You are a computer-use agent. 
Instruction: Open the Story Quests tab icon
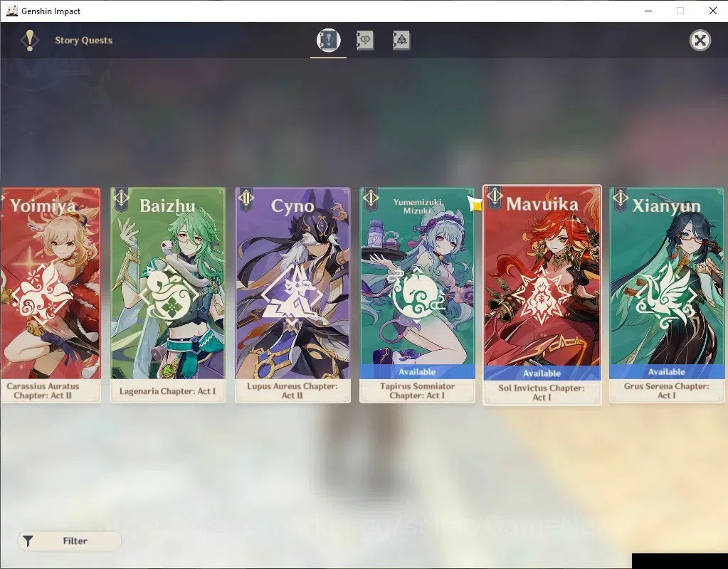(x=328, y=40)
